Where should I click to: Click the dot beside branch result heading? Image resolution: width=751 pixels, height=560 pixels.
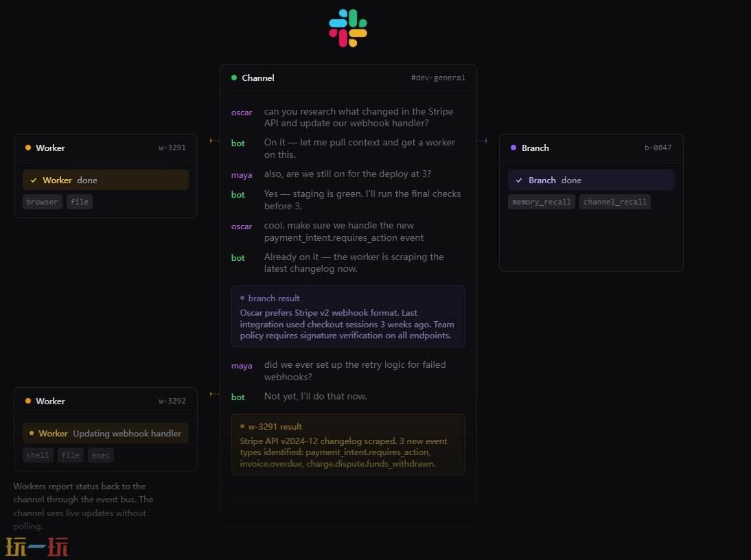[242, 298]
